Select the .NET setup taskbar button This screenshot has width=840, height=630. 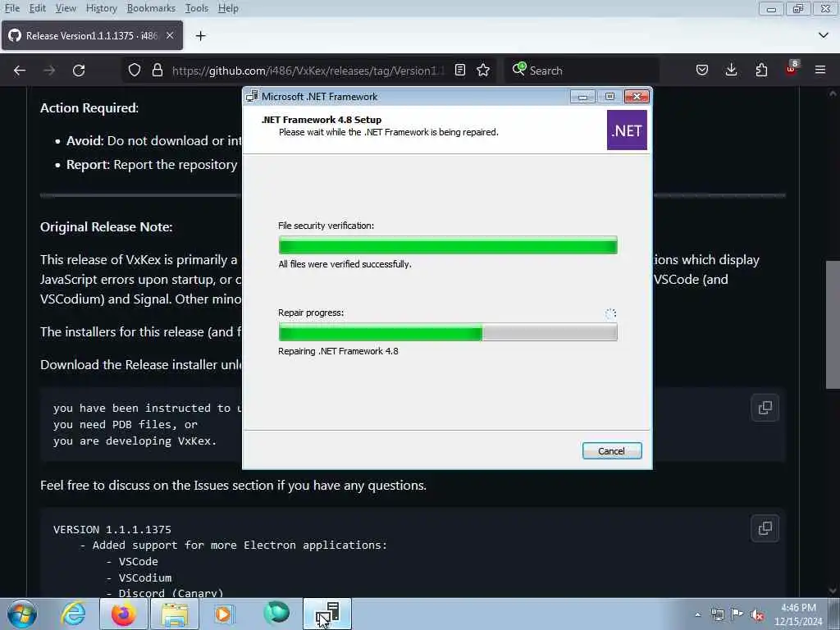[327, 614]
